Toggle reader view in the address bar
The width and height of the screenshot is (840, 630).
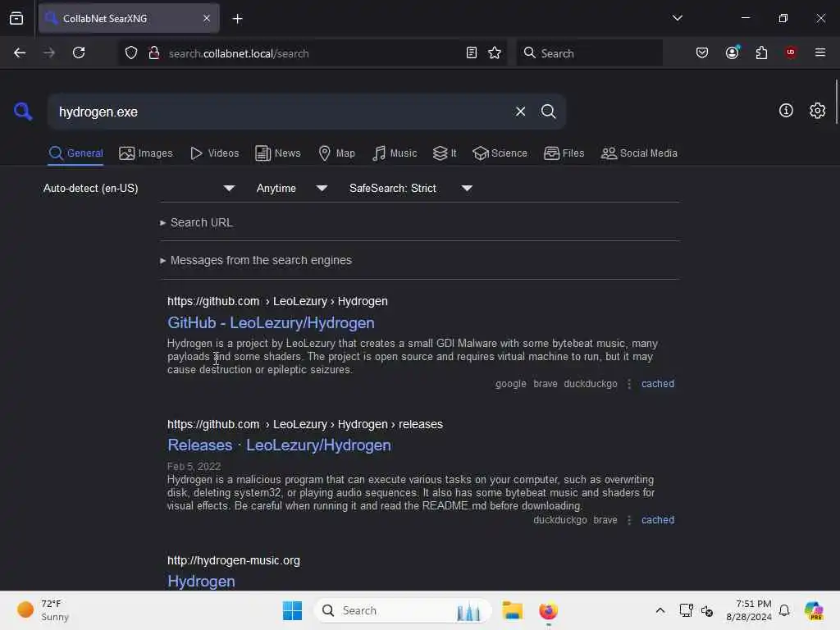tap(472, 53)
